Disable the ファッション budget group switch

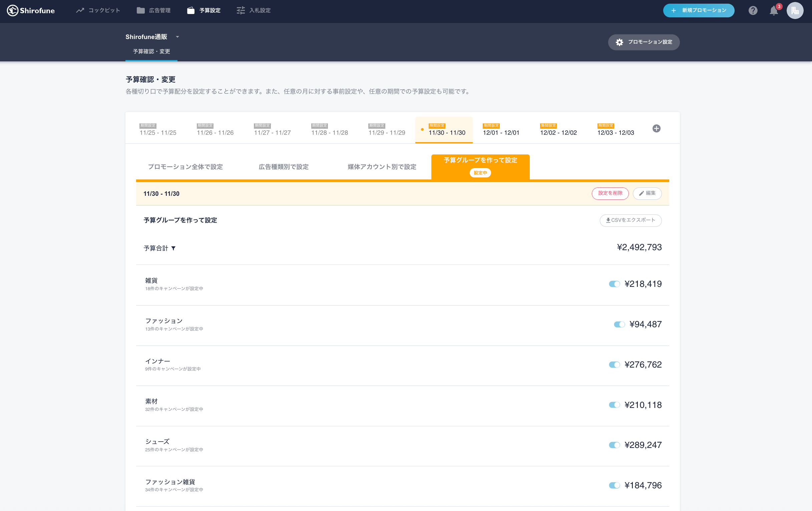point(619,324)
